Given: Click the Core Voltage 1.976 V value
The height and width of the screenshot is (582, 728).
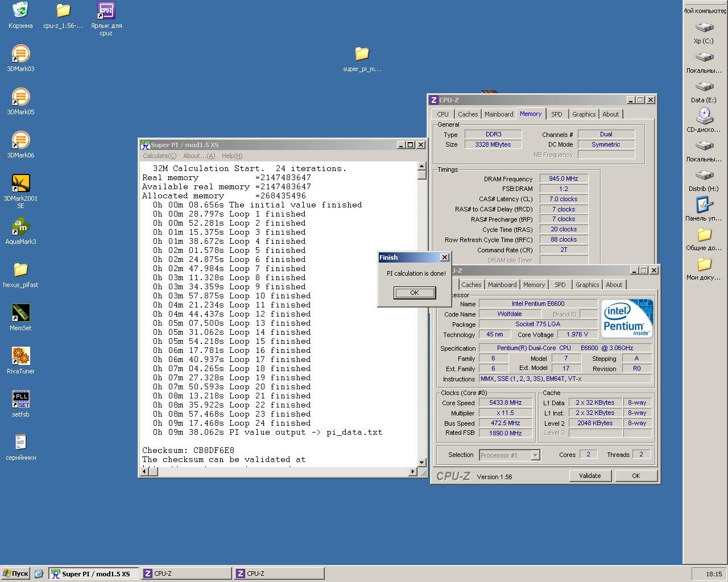Looking at the screenshot, I should [x=577, y=334].
